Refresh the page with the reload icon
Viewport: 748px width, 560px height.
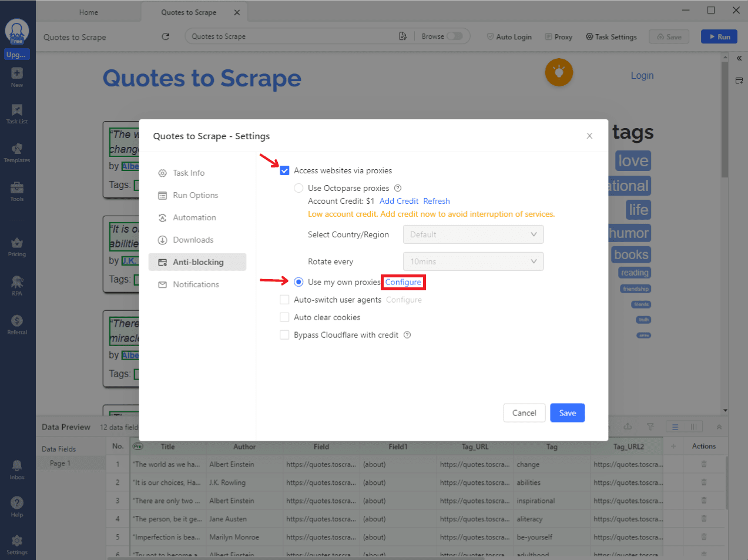(165, 36)
